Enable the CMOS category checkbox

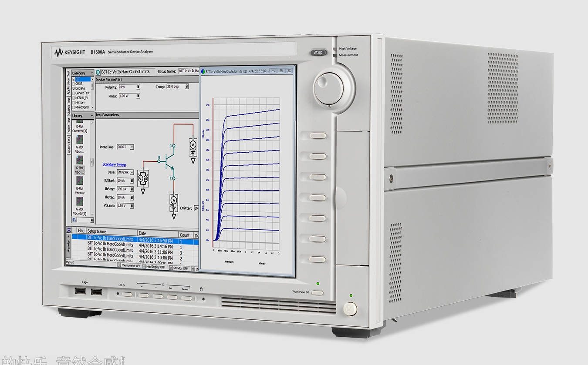74,84
